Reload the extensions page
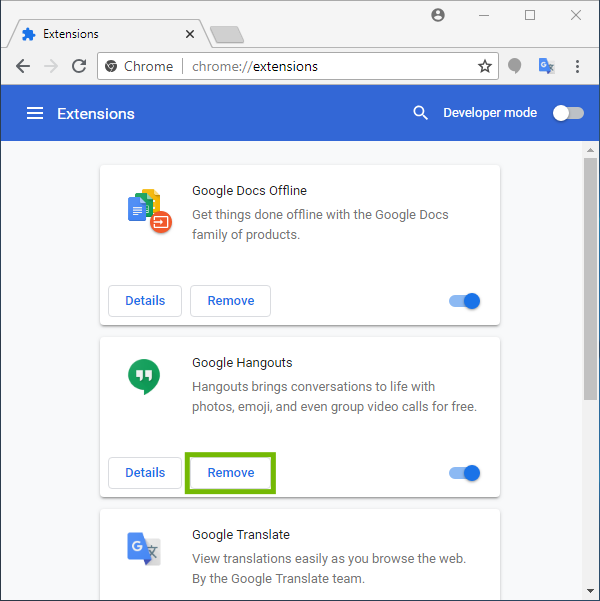Viewport: 600px width, 601px height. coord(79,66)
